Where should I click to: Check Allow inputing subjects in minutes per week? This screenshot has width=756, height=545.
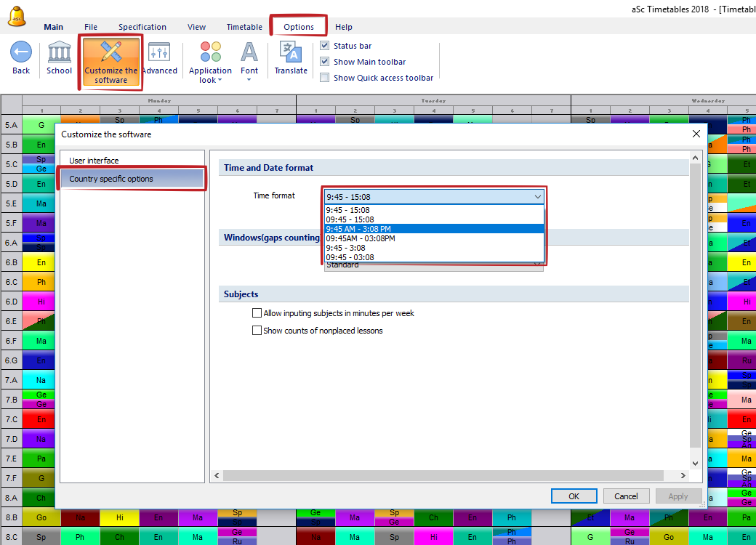(x=257, y=313)
